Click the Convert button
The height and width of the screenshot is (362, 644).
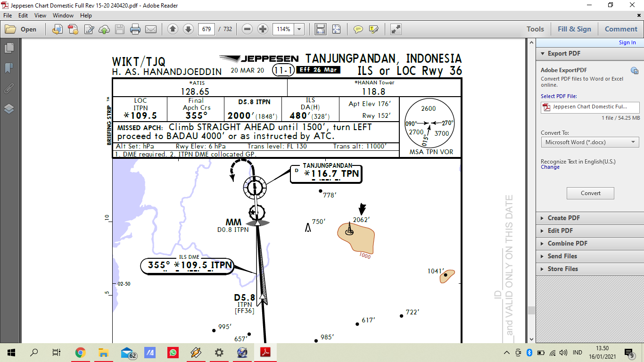(x=590, y=193)
